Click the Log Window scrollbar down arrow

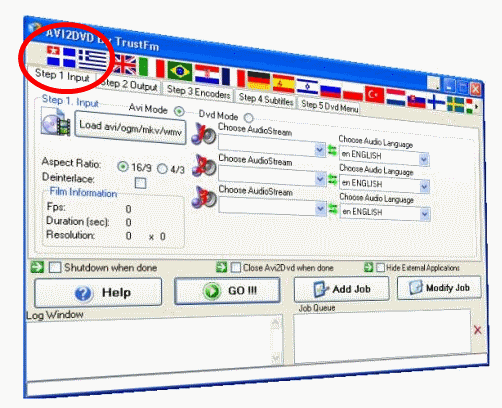276,359
